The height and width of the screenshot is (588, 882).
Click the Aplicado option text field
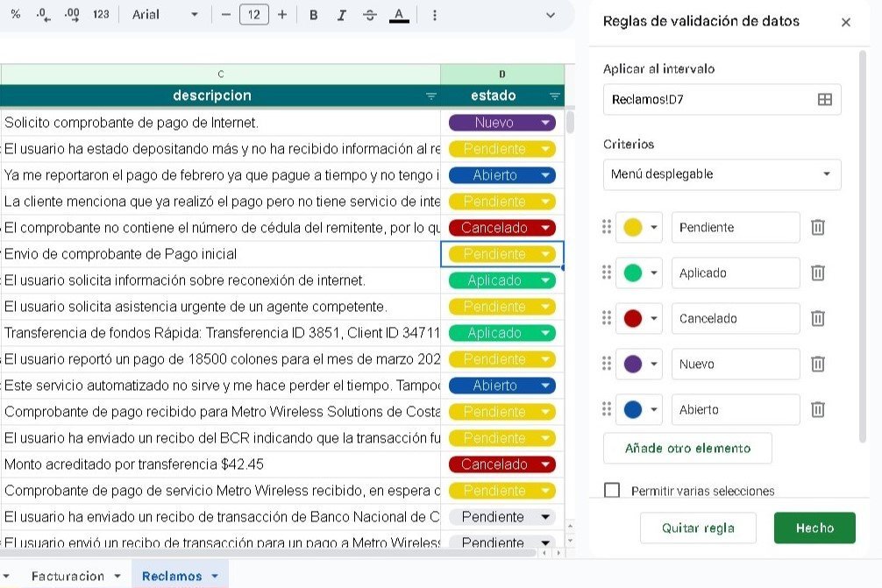[x=735, y=273]
